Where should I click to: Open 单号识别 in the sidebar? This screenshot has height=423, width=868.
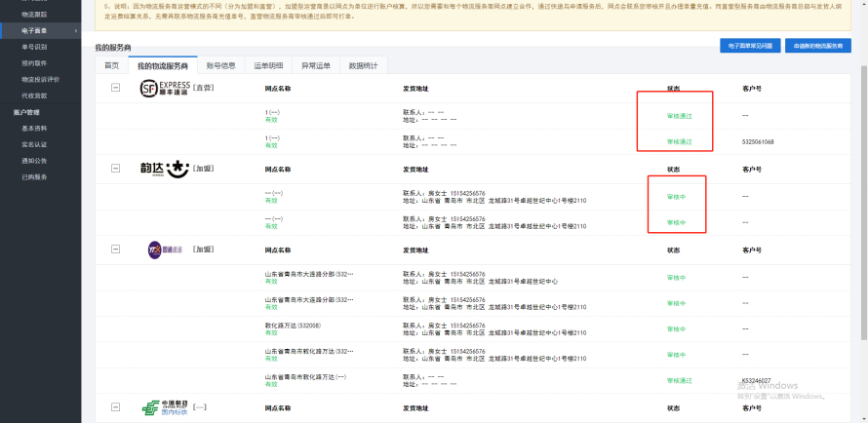pos(34,47)
